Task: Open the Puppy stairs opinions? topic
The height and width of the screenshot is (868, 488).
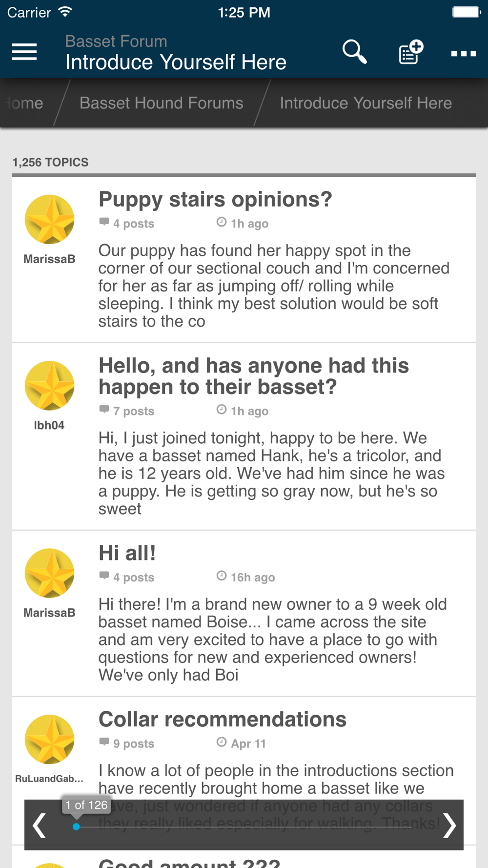Action: click(x=215, y=199)
